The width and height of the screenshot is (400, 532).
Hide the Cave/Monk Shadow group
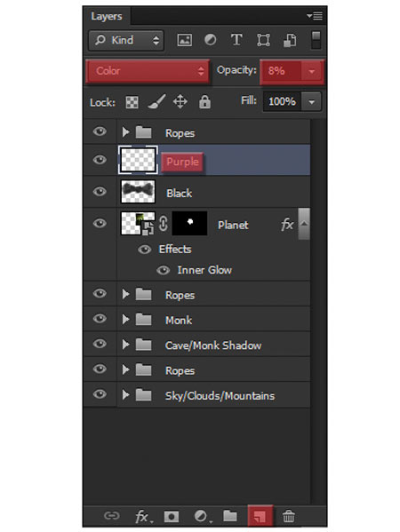pyautogui.click(x=100, y=344)
